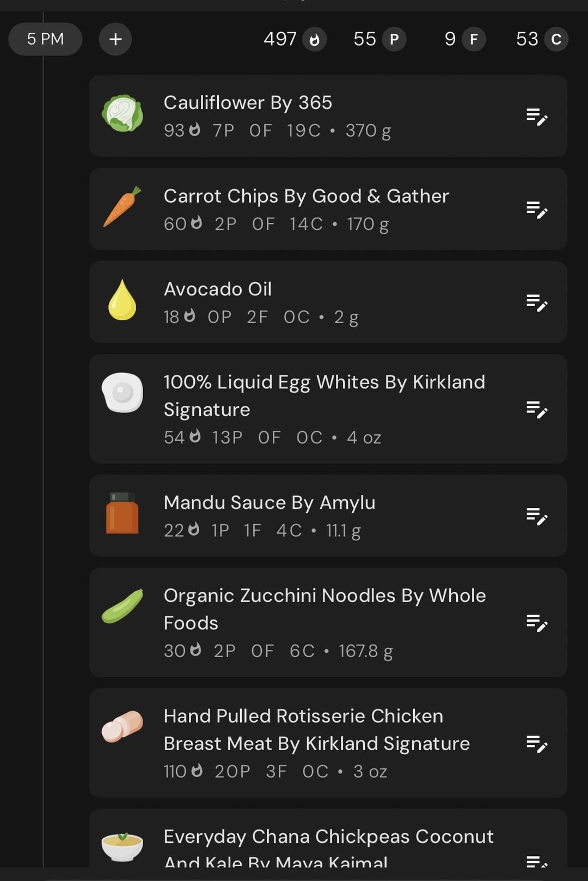The image size is (588, 881).
Task: Click the plus button to add food
Action: click(x=115, y=39)
